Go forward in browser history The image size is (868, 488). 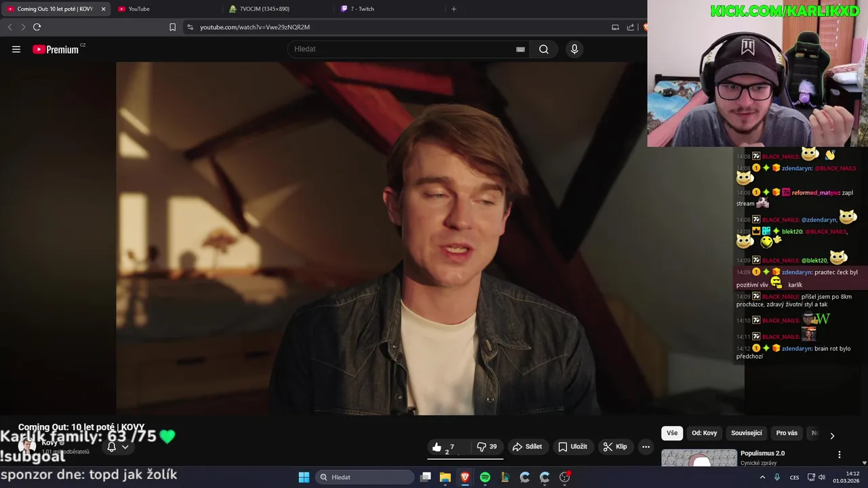23,27
